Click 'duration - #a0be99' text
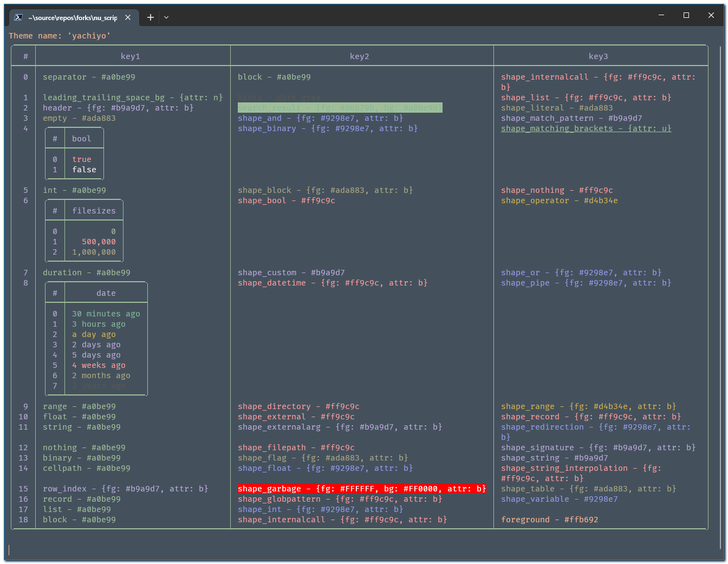 point(87,273)
